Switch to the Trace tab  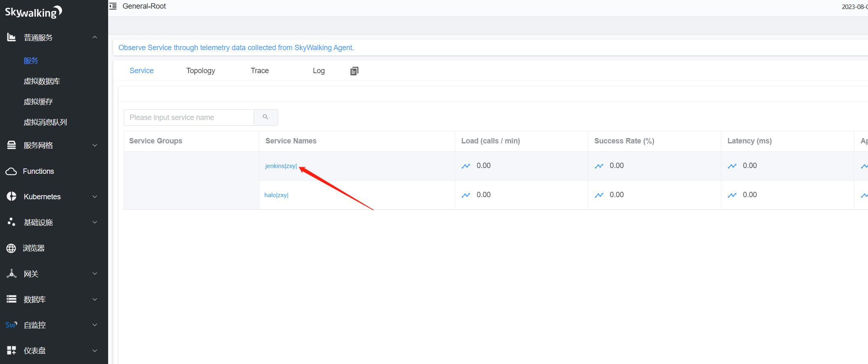click(x=260, y=71)
